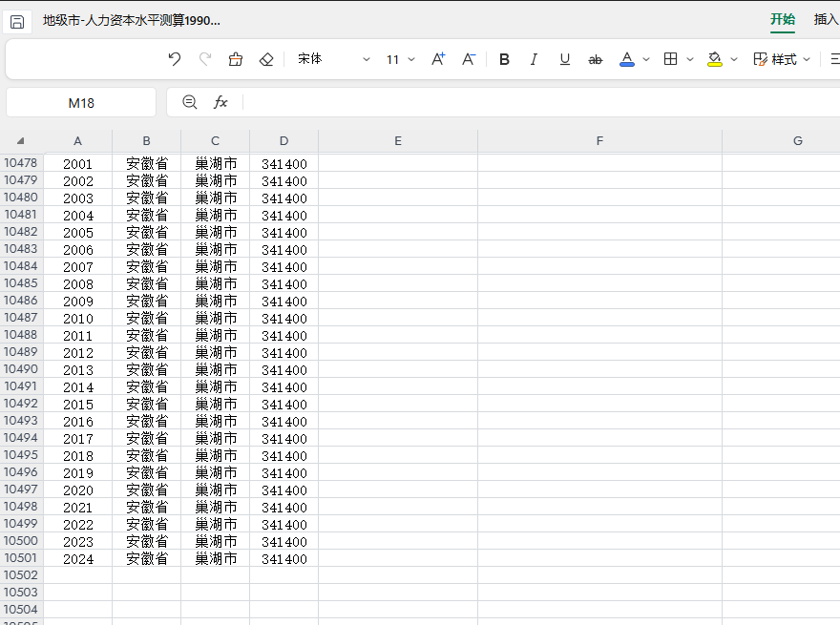Screen dimensions: 840x625
Task: Select empty cell E in row 10488
Action: coord(398,336)
